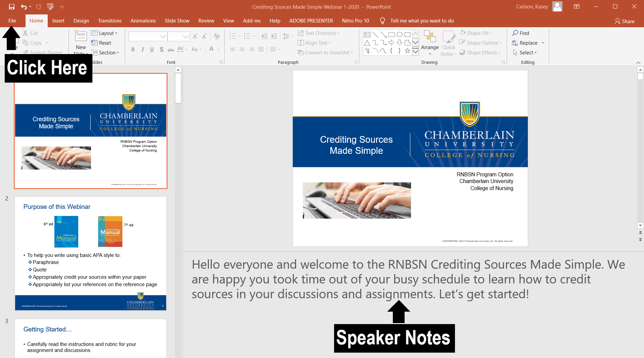
Task: Toggle Bold formatting
Action: coord(133,49)
